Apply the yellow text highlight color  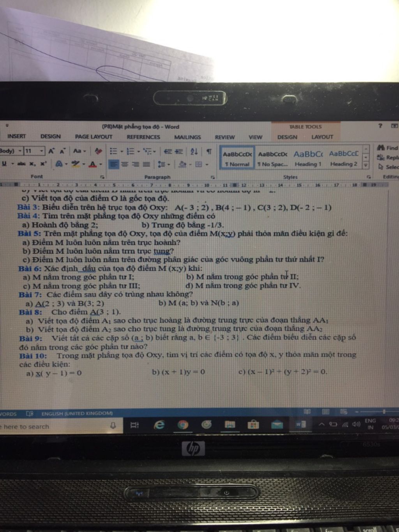pyautogui.click(x=75, y=164)
